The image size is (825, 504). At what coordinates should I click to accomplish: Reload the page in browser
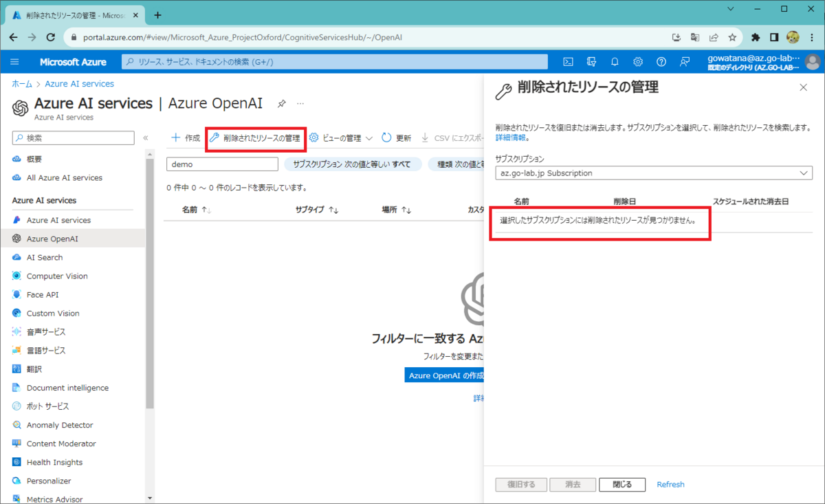tap(52, 37)
